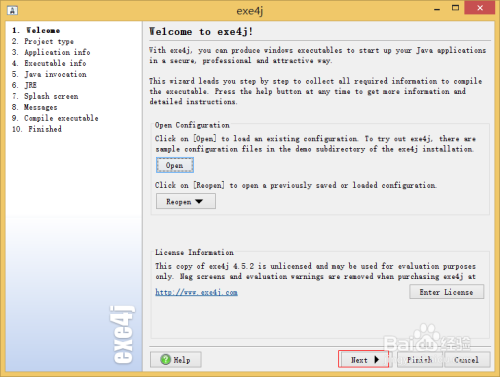
Task: Minimize the exe4j window
Action: [437, 9]
